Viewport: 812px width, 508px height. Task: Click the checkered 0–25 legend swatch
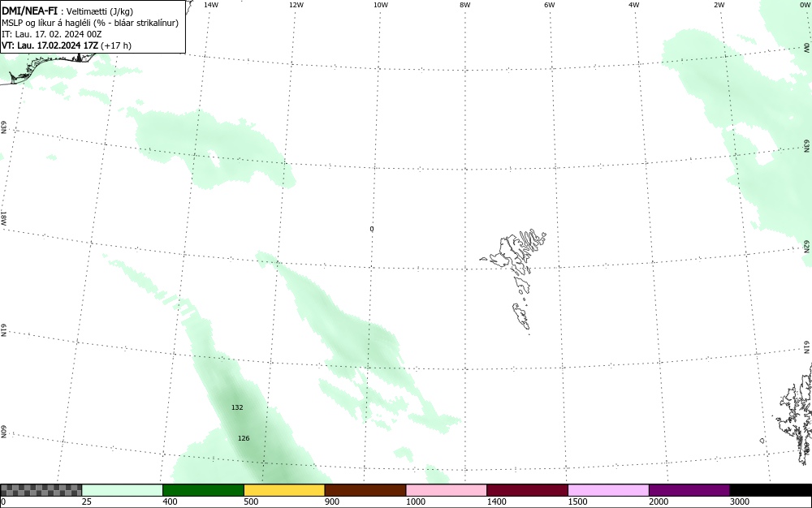(x=41, y=490)
